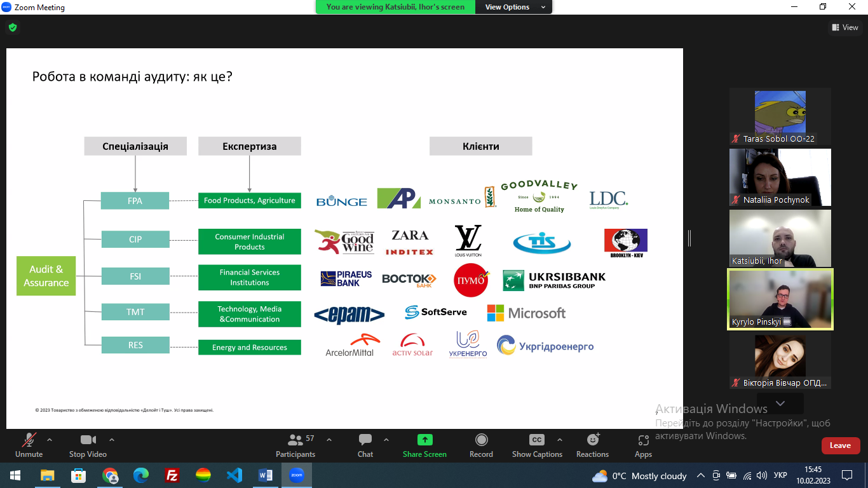The width and height of the screenshot is (868, 488).
Task: Unmute the microphone in Zoom
Action: pyautogui.click(x=29, y=445)
